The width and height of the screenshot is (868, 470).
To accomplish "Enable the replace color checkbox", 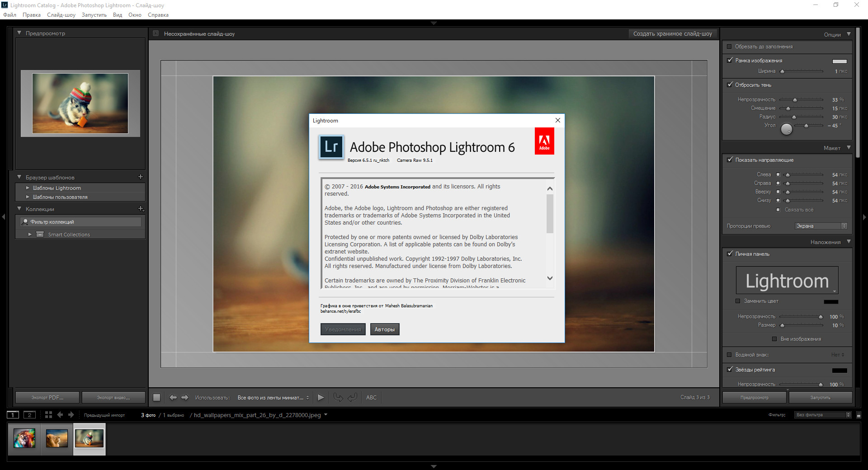I will coord(738,301).
